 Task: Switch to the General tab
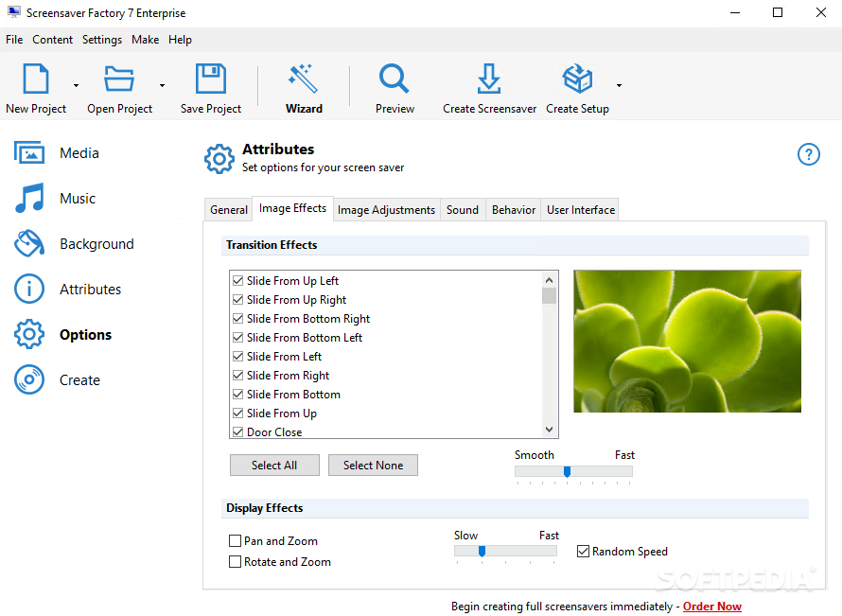[229, 210]
